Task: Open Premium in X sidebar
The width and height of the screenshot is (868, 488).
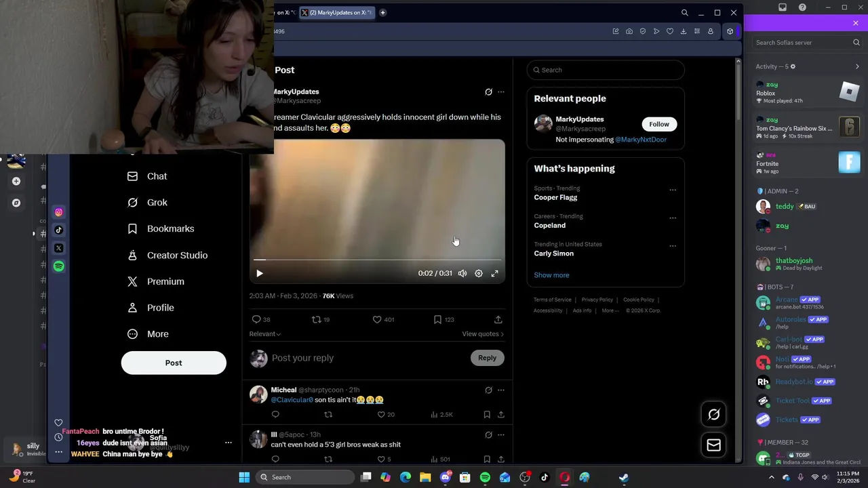Action: tap(156, 281)
